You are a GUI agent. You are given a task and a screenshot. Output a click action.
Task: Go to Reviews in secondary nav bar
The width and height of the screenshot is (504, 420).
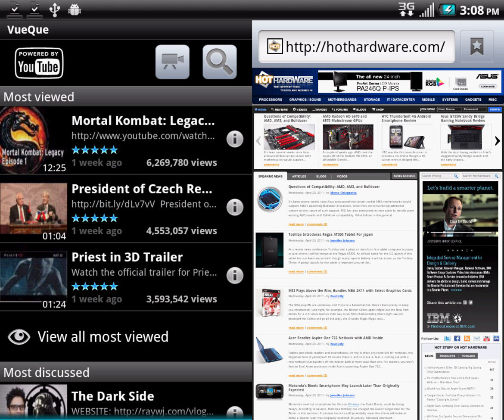(x=280, y=109)
